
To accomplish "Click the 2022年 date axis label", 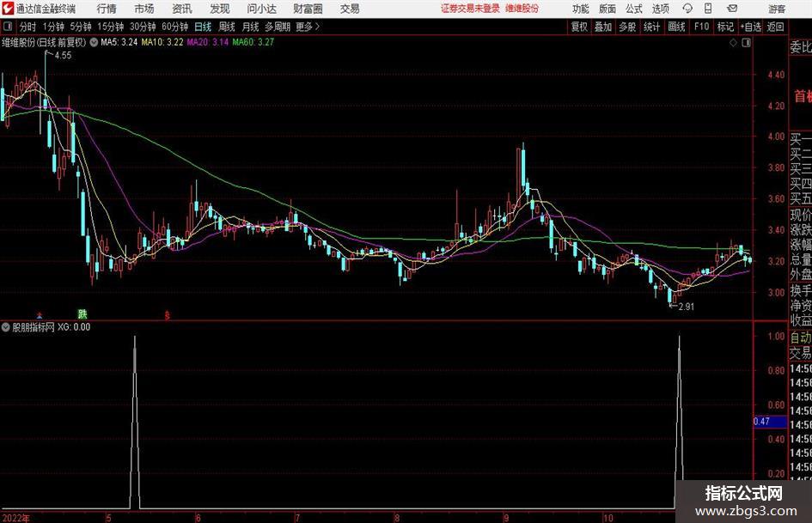I will click(15, 518).
